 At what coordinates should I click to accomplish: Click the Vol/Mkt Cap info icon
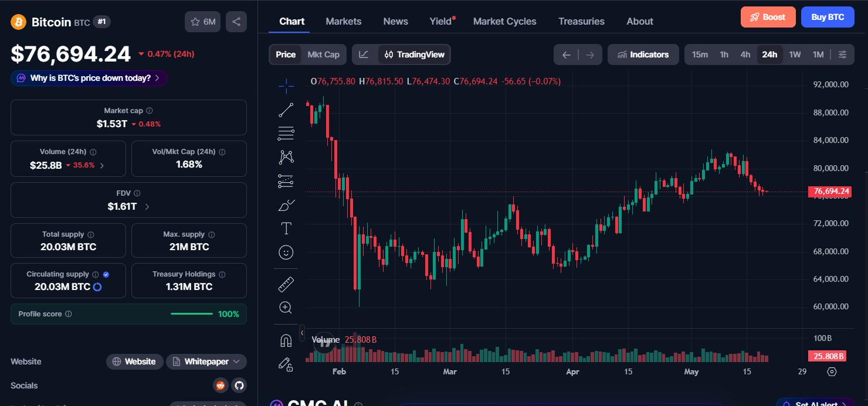pyautogui.click(x=222, y=152)
